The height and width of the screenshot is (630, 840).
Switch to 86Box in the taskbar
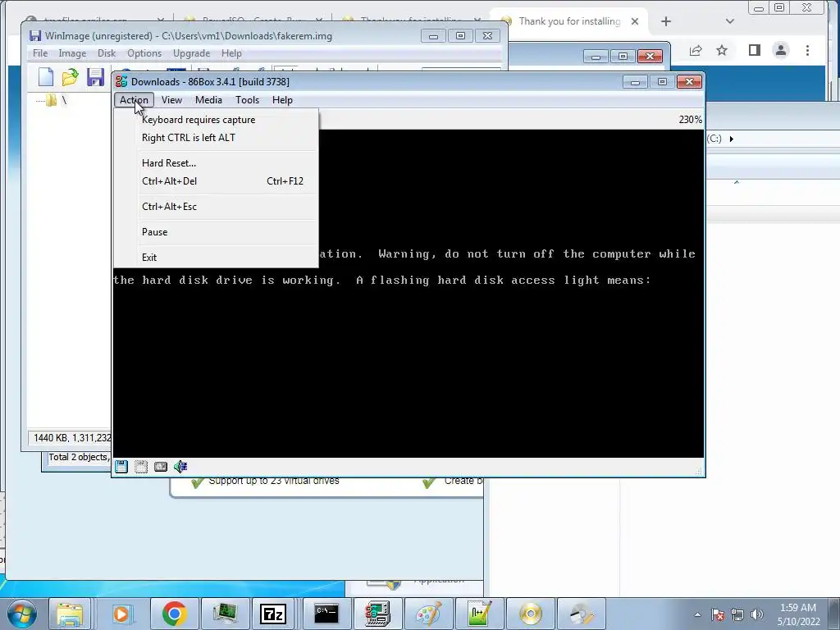(377, 614)
